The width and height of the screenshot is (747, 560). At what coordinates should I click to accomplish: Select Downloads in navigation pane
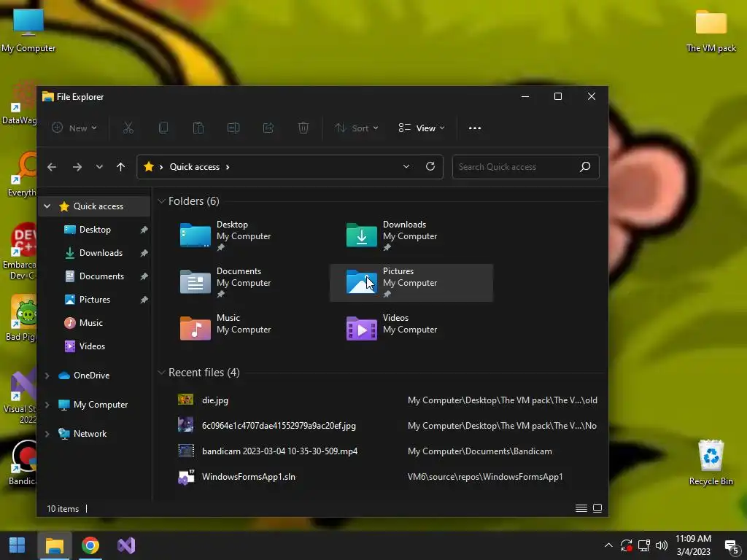[x=101, y=253]
